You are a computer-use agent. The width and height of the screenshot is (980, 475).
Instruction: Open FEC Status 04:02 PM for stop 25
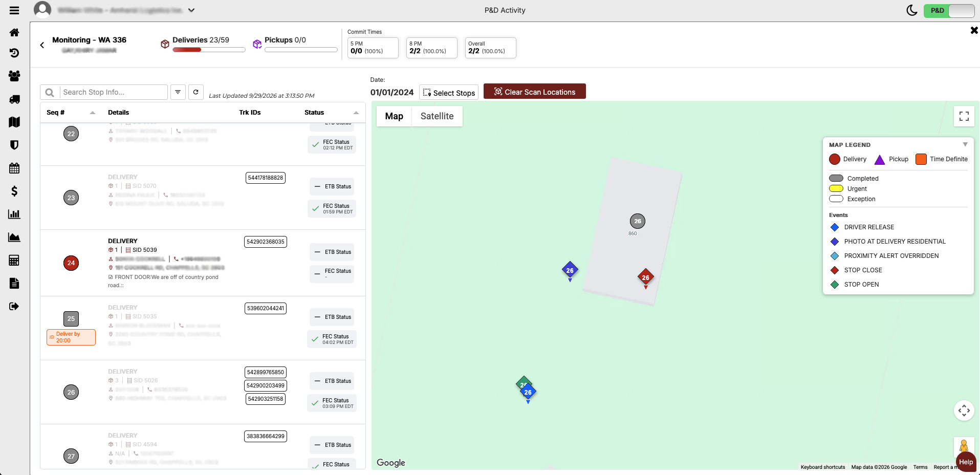[332, 339]
